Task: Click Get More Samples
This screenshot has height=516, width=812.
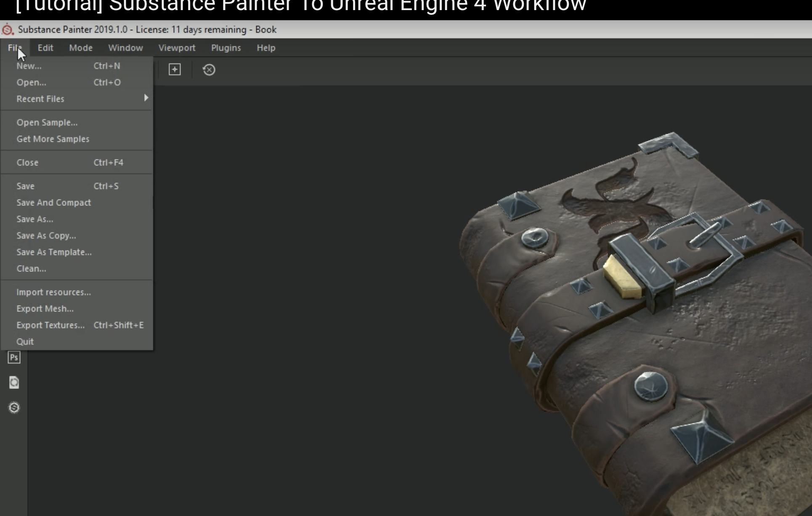Action: (53, 139)
